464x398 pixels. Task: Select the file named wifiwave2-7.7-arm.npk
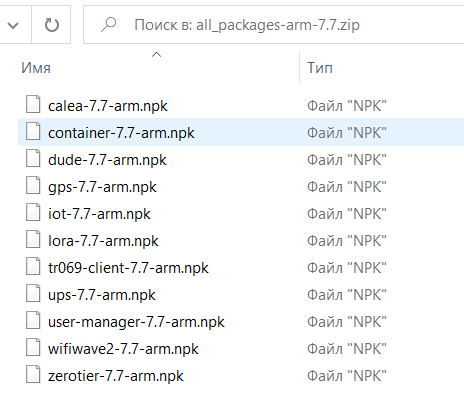click(123, 349)
